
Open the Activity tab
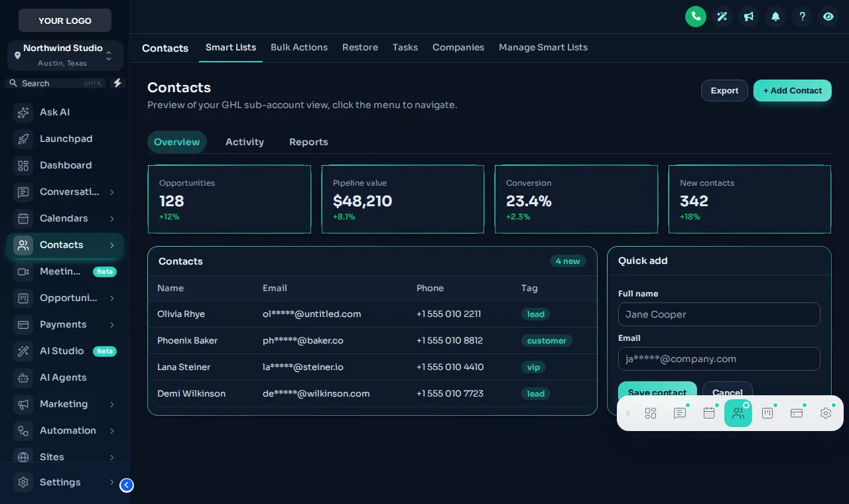coord(245,142)
